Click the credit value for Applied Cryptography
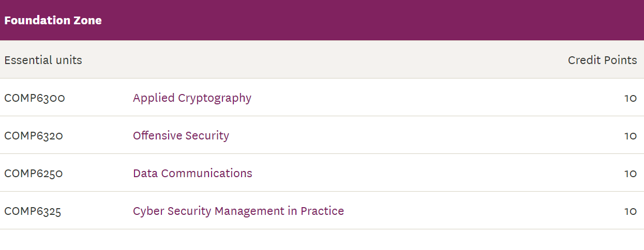Screen dimensions: 644x250 (x=631, y=98)
